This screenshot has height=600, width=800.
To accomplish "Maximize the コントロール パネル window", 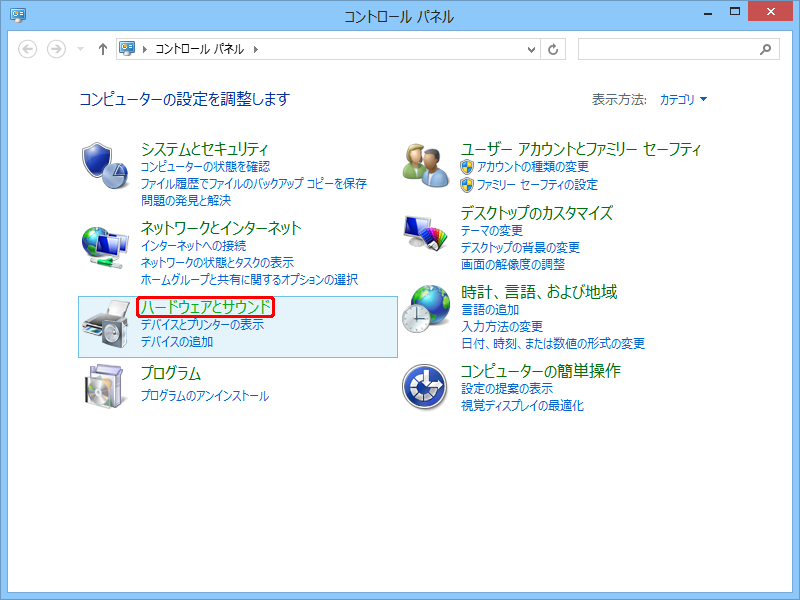I will tap(735, 12).
